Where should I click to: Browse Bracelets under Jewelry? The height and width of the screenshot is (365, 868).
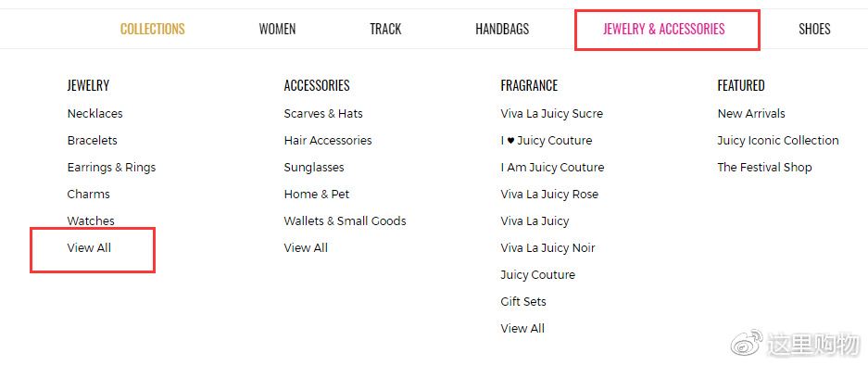pyautogui.click(x=93, y=140)
